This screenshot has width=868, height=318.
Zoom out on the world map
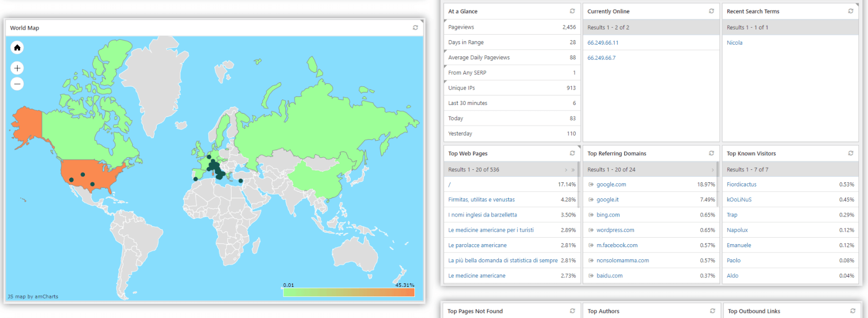click(17, 84)
